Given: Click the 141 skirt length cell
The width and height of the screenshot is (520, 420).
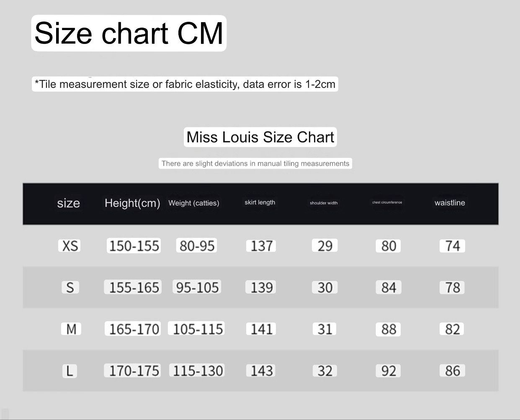Looking at the screenshot, I should [261, 329].
